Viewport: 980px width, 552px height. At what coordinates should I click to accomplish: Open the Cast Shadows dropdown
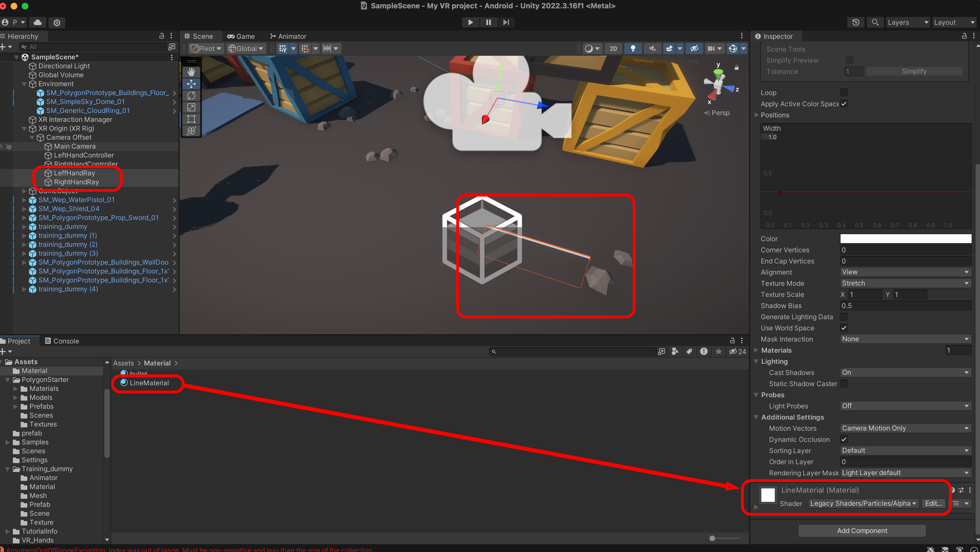905,372
